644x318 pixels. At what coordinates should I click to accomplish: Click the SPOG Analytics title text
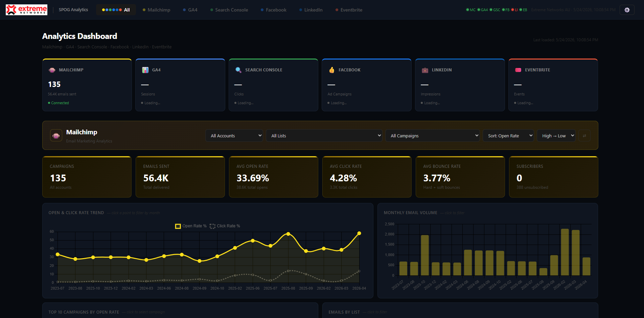[x=73, y=10]
